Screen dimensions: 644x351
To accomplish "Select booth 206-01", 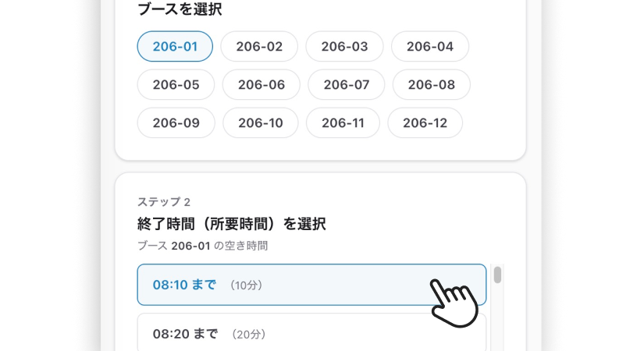I will click(175, 46).
